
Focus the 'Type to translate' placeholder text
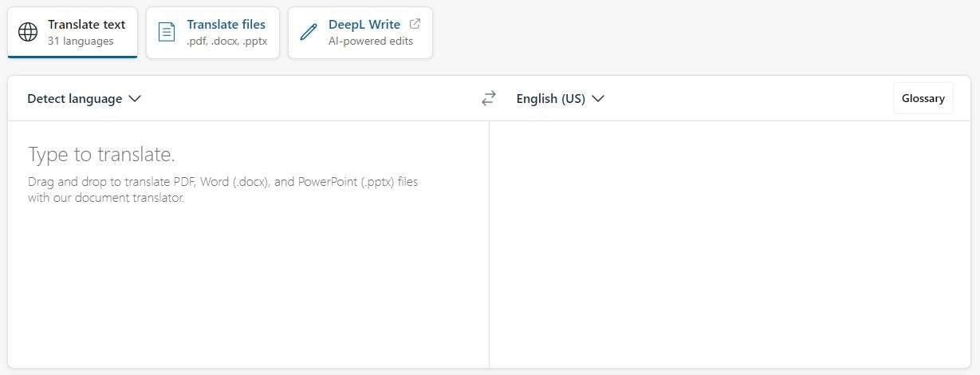[x=101, y=154]
